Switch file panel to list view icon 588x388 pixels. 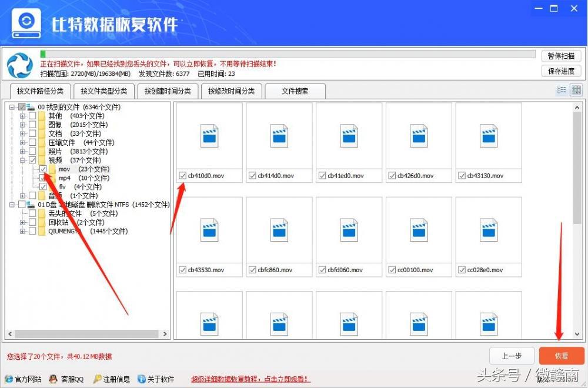coord(562,89)
